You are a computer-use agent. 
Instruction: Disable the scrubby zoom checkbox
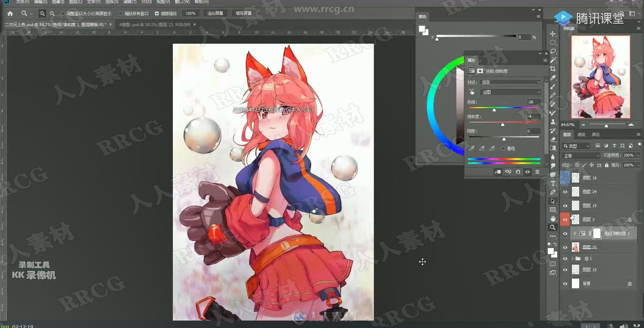(157, 14)
